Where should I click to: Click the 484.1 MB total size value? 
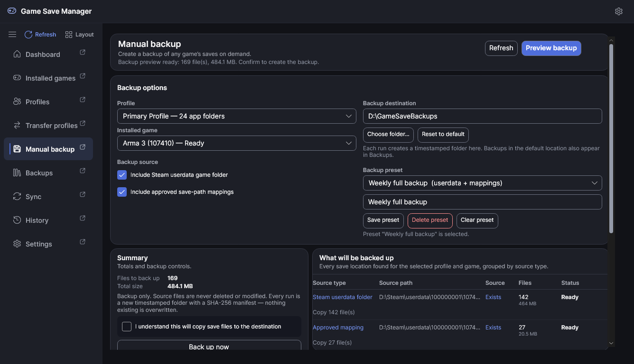pyautogui.click(x=180, y=286)
